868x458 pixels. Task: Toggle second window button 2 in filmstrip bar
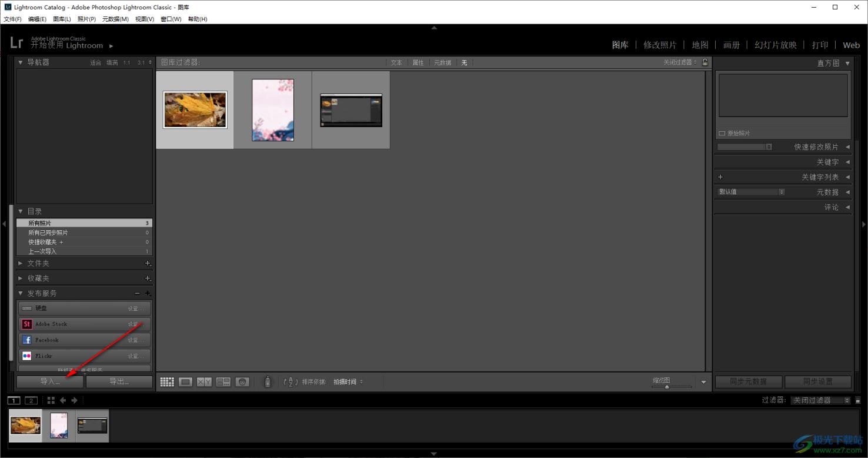(31, 400)
